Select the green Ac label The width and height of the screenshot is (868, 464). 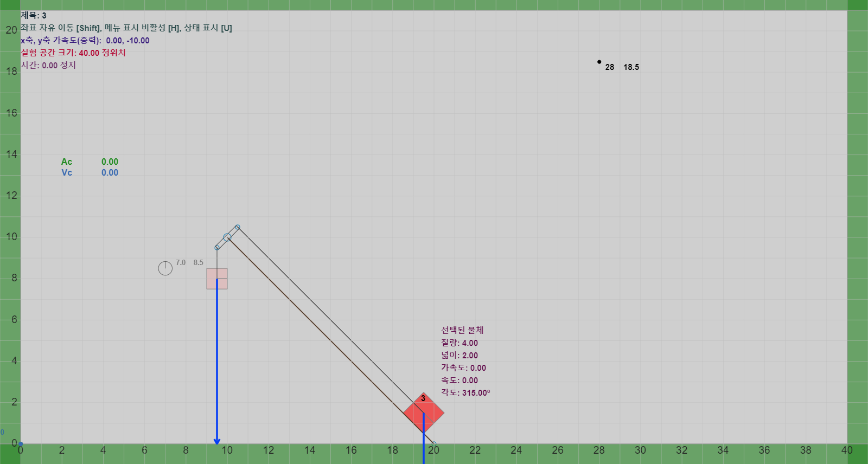67,162
